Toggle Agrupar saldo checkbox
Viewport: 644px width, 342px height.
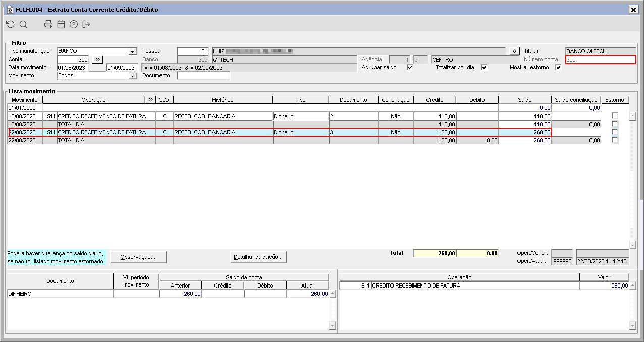point(410,68)
